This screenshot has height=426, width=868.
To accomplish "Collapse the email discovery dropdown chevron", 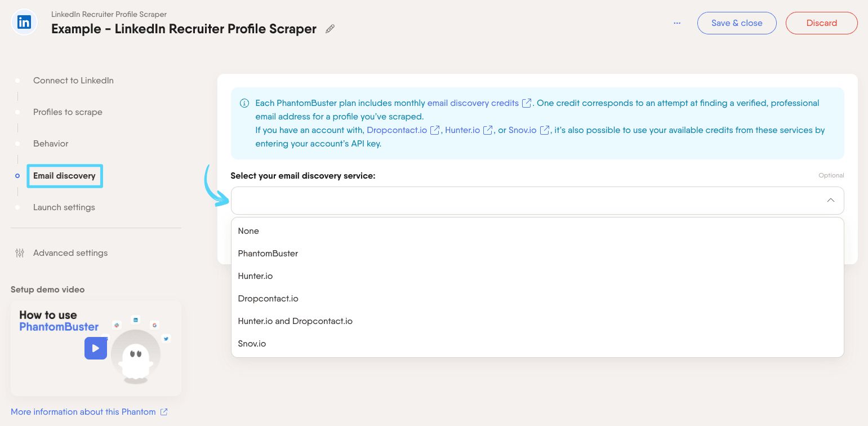I will (x=830, y=201).
